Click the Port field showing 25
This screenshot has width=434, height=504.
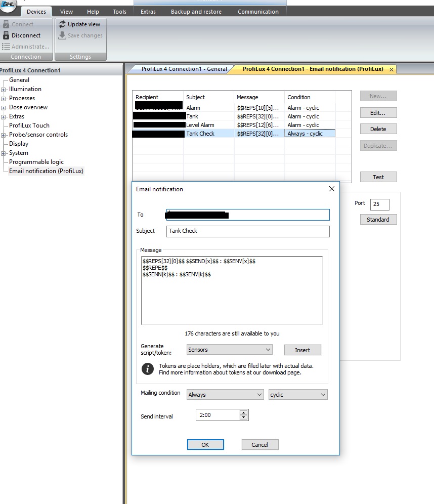click(x=379, y=204)
